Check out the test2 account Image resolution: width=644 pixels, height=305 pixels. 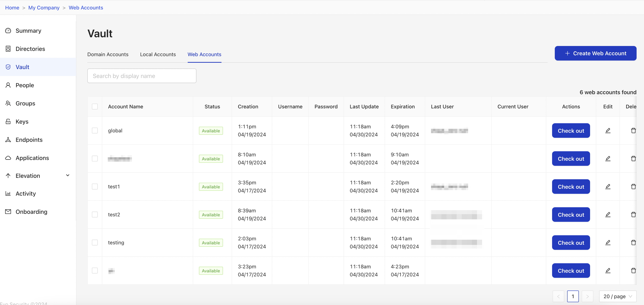coord(571,214)
